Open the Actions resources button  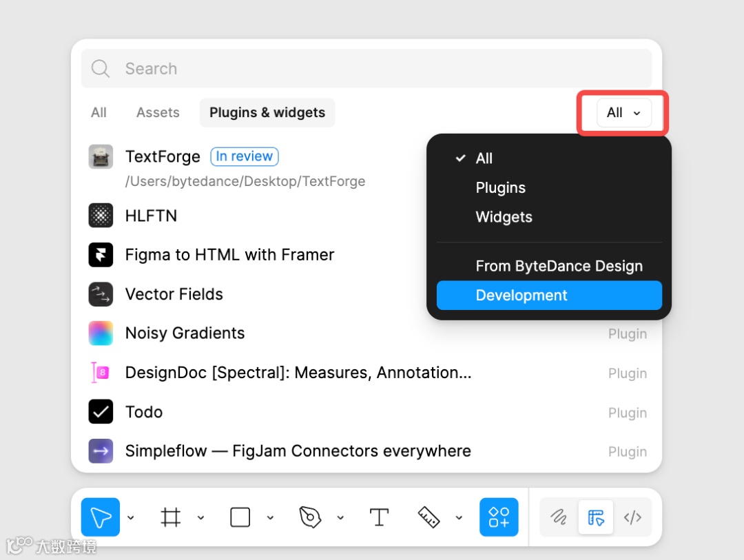pyautogui.click(x=499, y=517)
